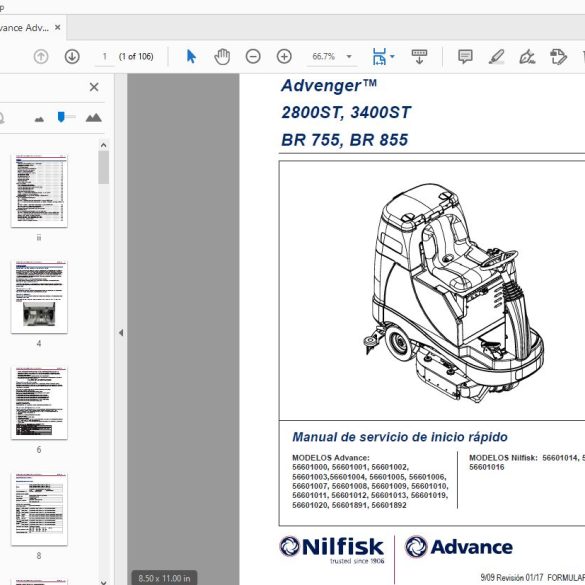Open the fit page options arrow

point(392,57)
